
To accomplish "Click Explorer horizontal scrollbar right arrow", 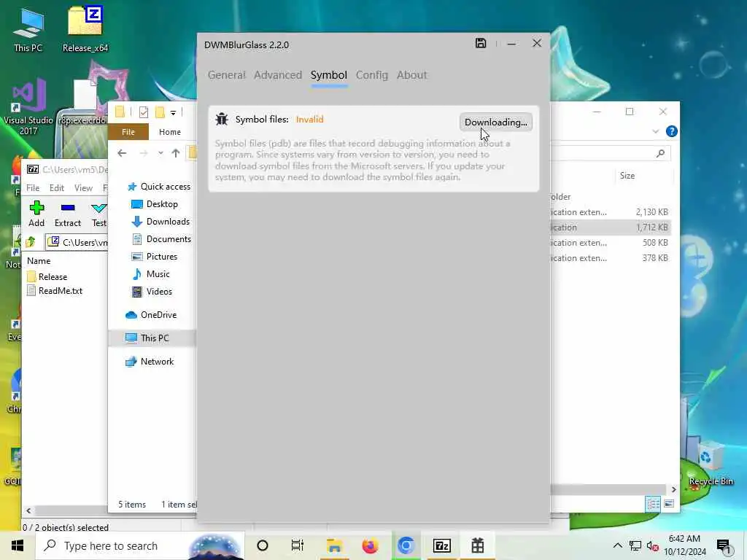I will click(x=673, y=489).
